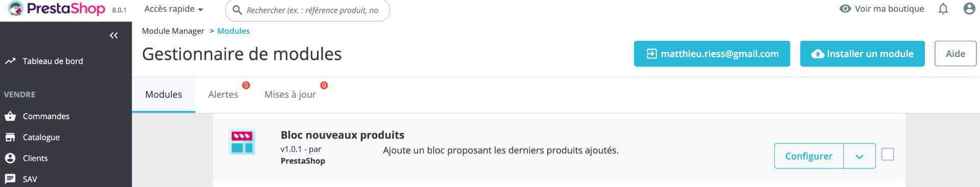The width and height of the screenshot is (980, 187).
Task: Open the user profile avatar icon
Action: pyautogui.click(x=969, y=9)
